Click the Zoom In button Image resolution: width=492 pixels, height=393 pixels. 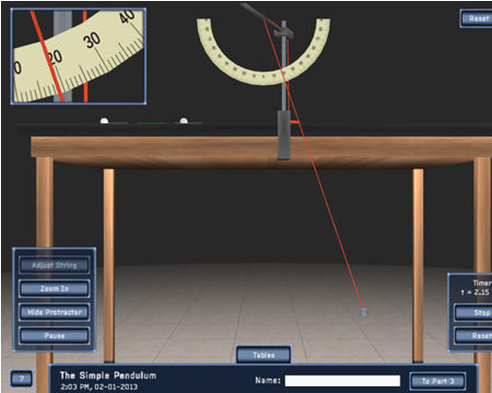[x=54, y=289]
